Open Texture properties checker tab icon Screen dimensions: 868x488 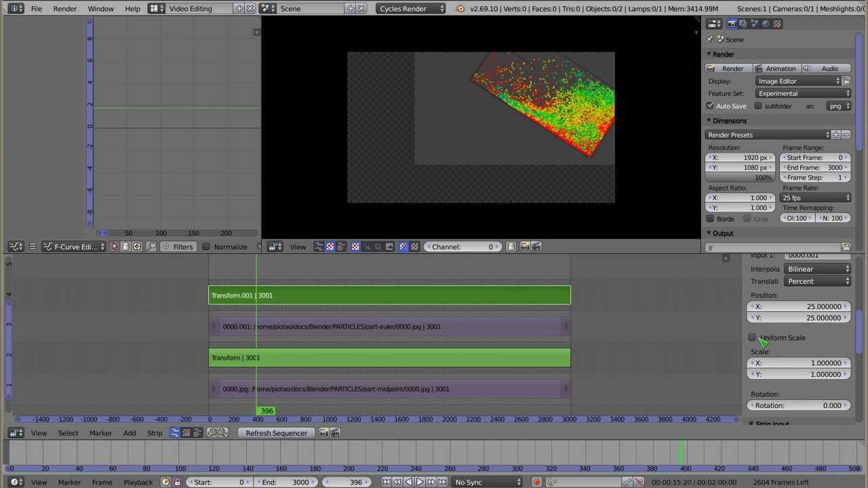(x=778, y=24)
